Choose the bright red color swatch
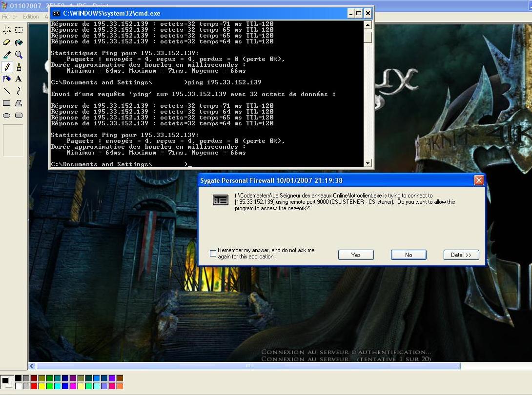Image resolution: width=532 pixels, height=395 pixels. point(34,386)
